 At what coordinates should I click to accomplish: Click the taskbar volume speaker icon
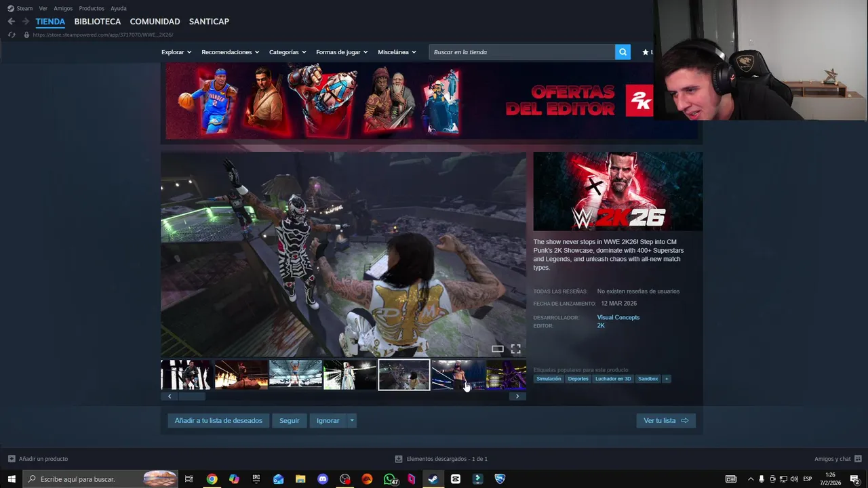(794, 479)
